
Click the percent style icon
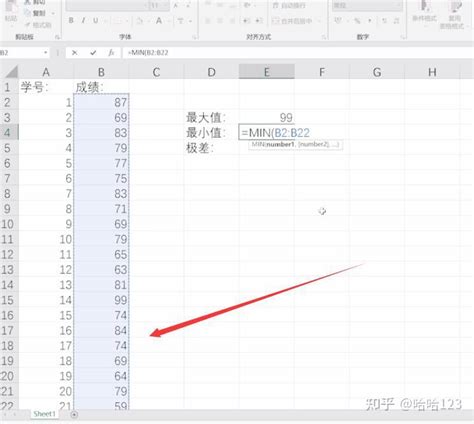[357, 21]
